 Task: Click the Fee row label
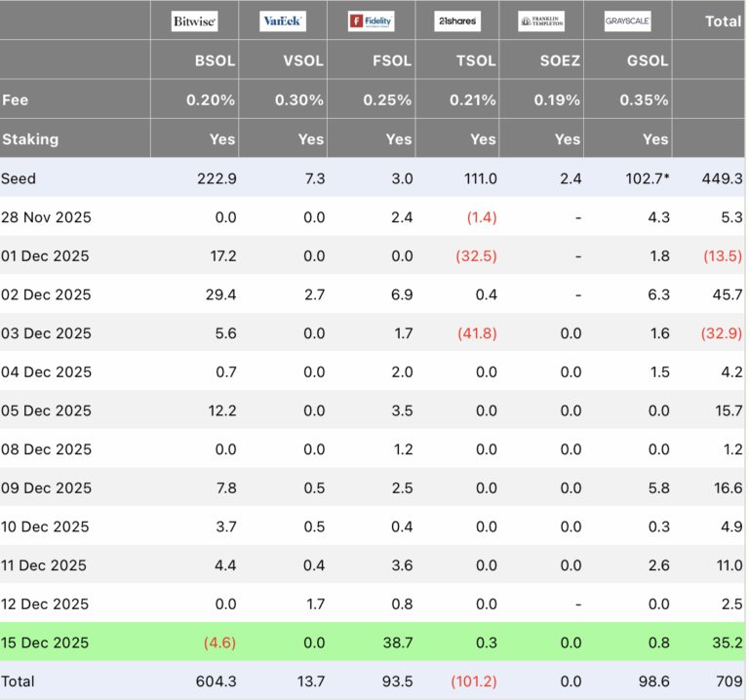tap(15, 99)
